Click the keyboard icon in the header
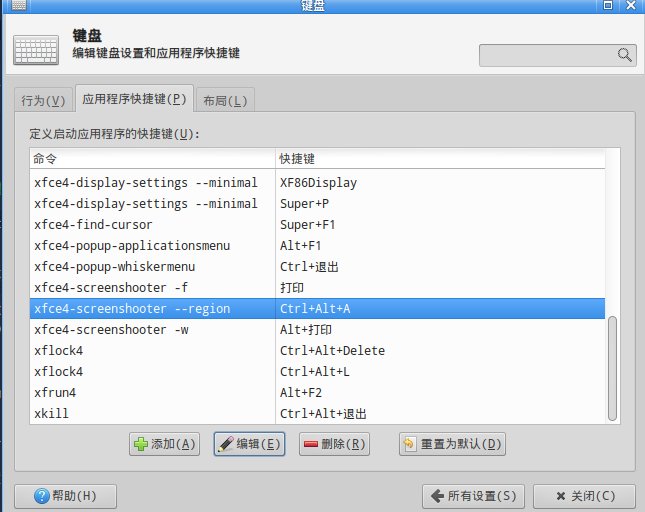 36,50
